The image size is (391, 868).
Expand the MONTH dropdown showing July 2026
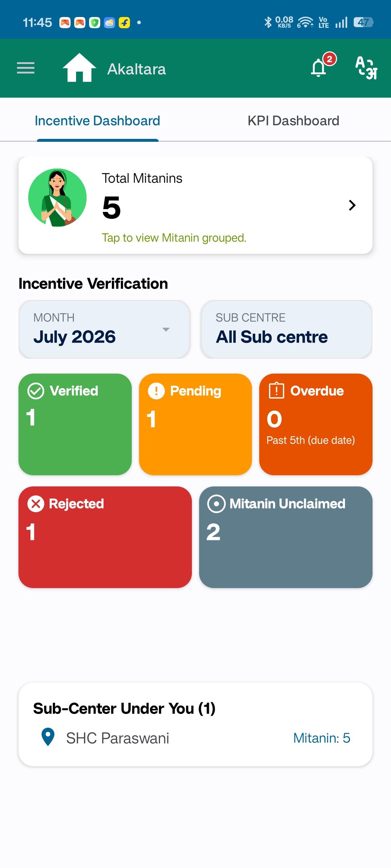tap(104, 329)
